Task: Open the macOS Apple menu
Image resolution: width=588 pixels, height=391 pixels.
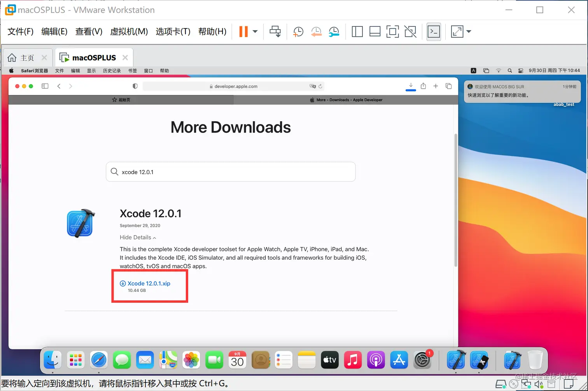Action: (x=12, y=71)
